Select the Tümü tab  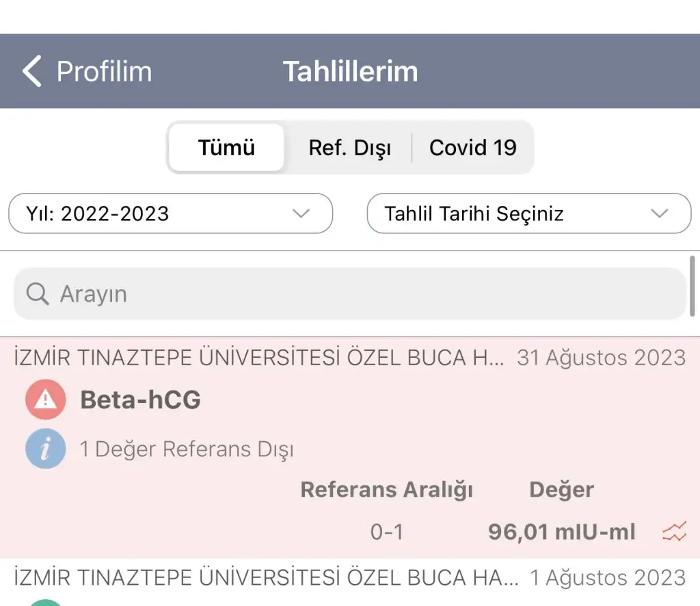(226, 148)
